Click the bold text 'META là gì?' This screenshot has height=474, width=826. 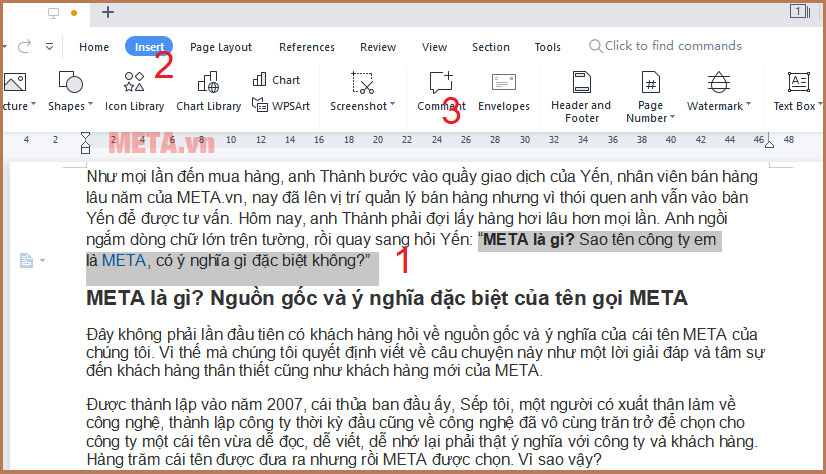[528, 240]
